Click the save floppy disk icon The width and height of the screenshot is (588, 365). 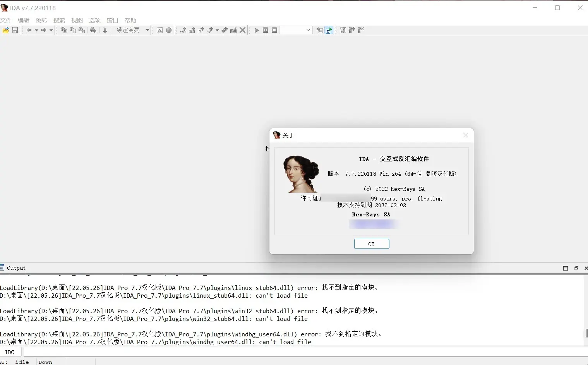click(15, 30)
